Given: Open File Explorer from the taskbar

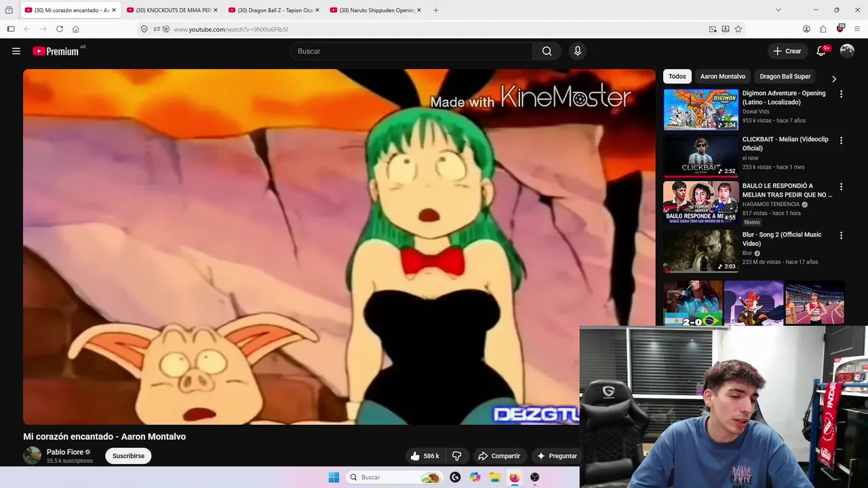Looking at the screenshot, I should pyautogui.click(x=495, y=477).
